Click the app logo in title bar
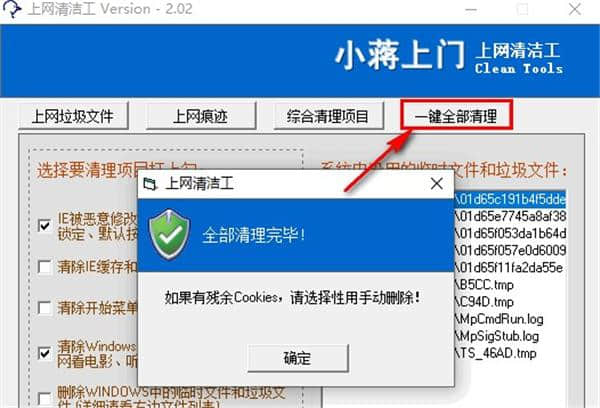Image resolution: width=600 pixels, height=408 pixels. coord(12,8)
